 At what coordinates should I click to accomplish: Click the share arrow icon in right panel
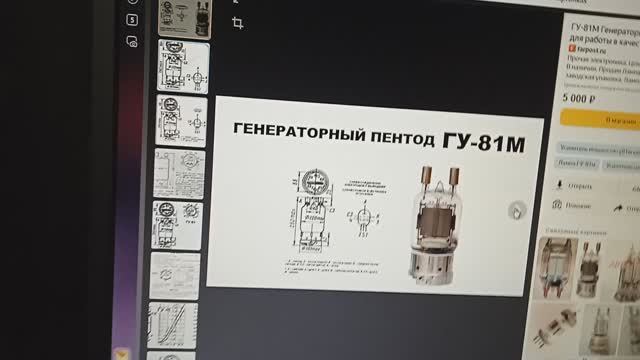618,208
